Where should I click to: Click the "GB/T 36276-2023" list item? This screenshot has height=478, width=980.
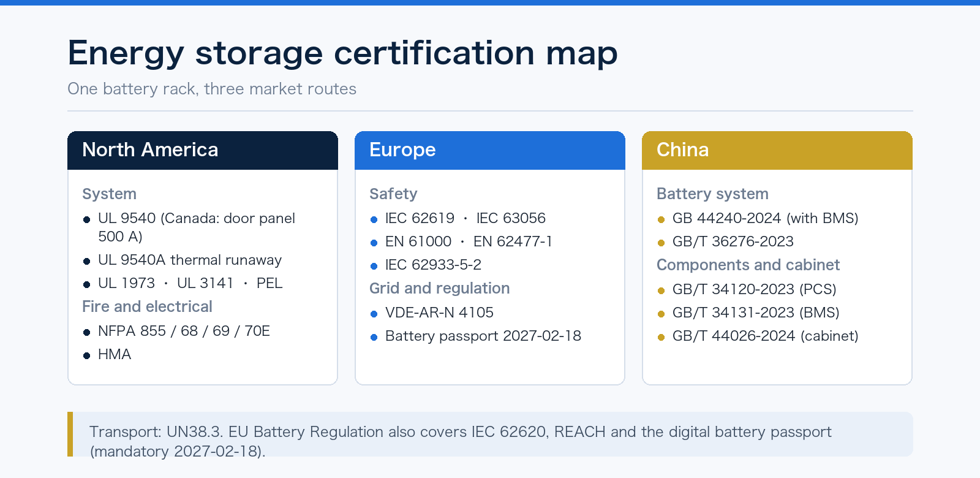pyautogui.click(x=733, y=241)
